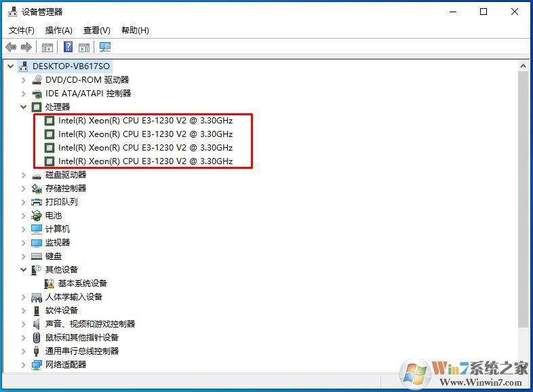
Task: Expand the 磁盘驱动器 node
Action: tap(24, 176)
